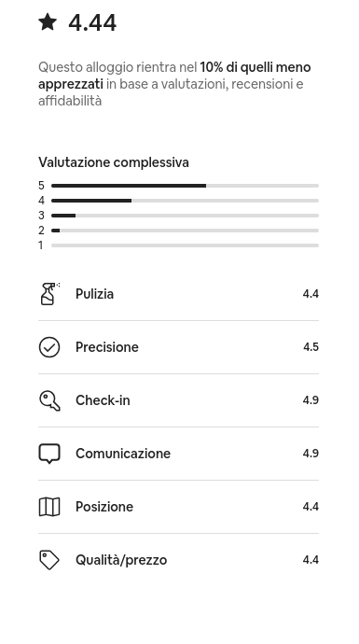Click the Pulizia category label
The image size is (359, 644).
[94, 294]
